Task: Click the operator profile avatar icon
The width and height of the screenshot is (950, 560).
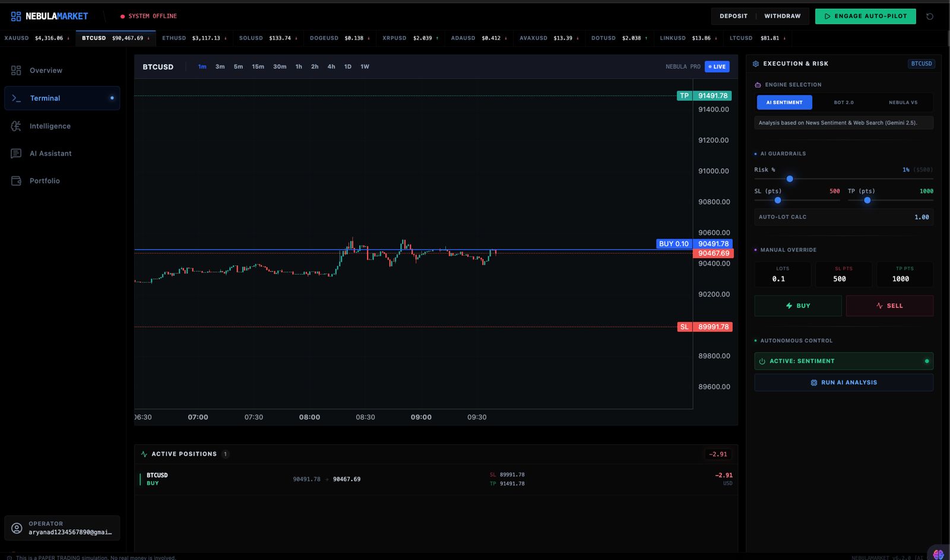Action: tap(17, 528)
